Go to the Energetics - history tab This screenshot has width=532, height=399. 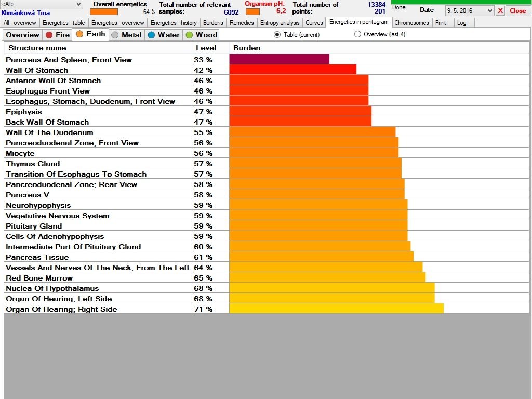[x=174, y=23]
